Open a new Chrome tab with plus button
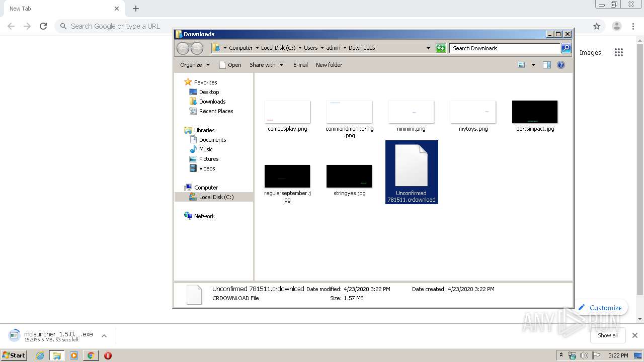The width and height of the screenshot is (644, 362). (136, 9)
